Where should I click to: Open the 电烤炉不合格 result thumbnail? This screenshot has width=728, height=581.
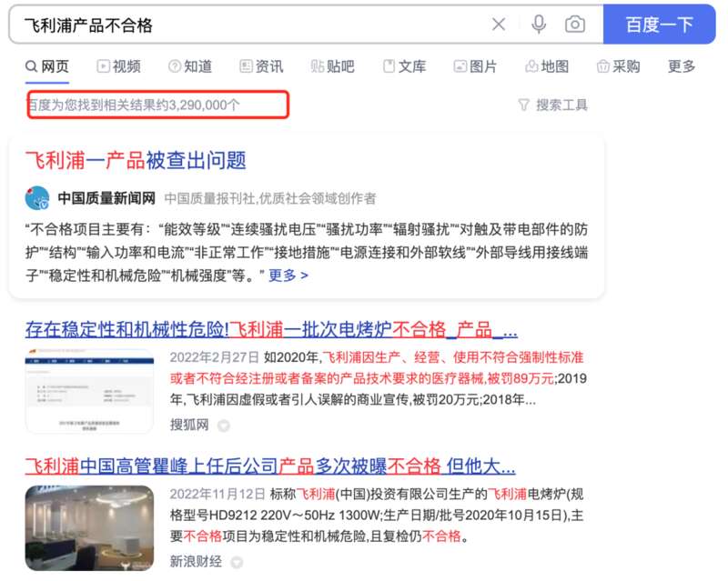tap(89, 391)
